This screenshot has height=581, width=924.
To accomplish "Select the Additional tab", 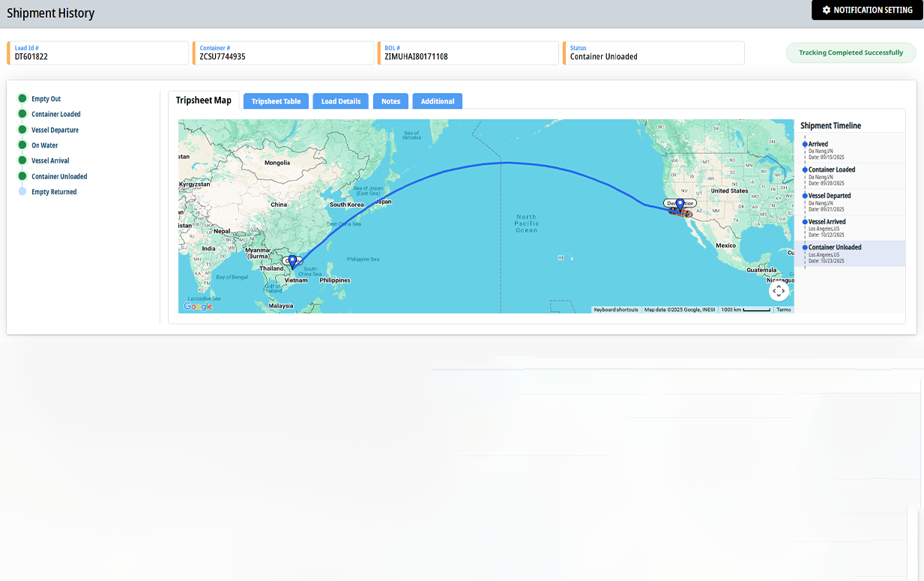I will pyautogui.click(x=437, y=101).
